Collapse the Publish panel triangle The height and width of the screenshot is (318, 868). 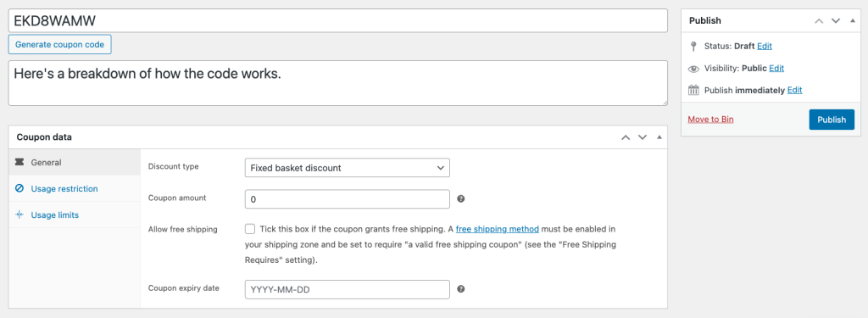(853, 20)
